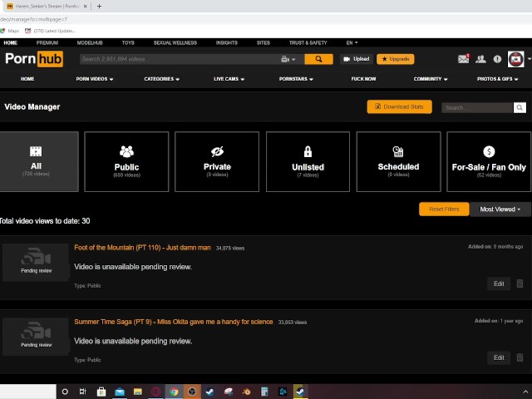Expand the Pornstars nav dropdown
The image size is (532, 399).
tap(296, 79)
